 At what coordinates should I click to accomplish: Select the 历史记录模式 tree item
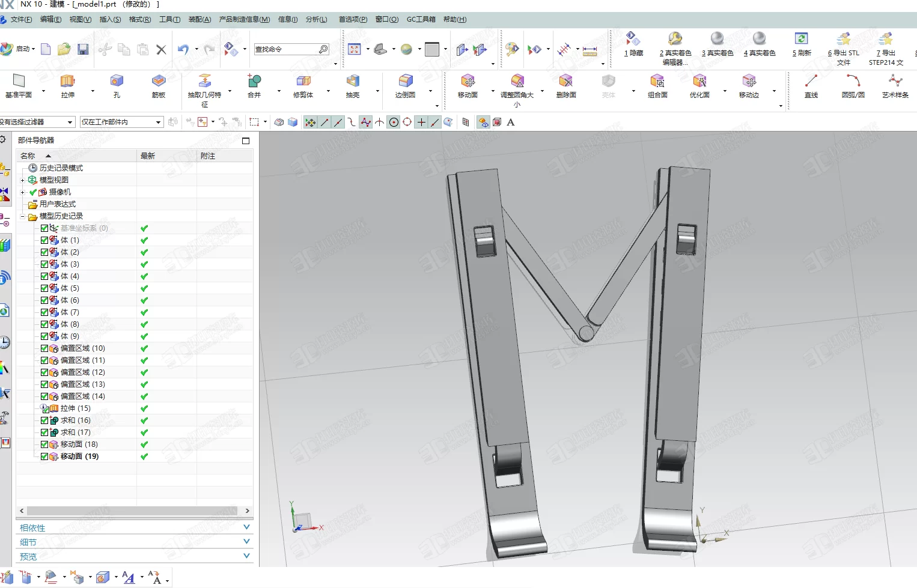coord(61,168)
